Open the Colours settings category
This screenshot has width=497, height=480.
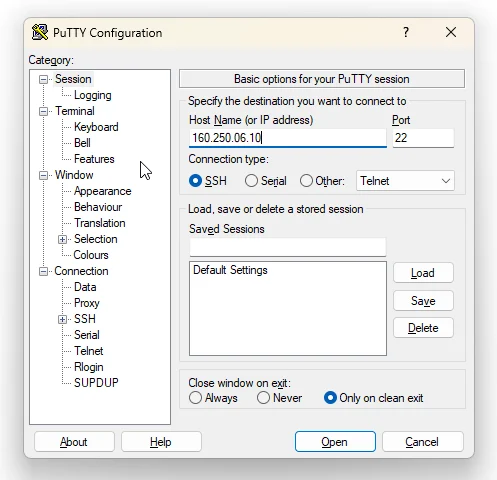click(91, 255)
